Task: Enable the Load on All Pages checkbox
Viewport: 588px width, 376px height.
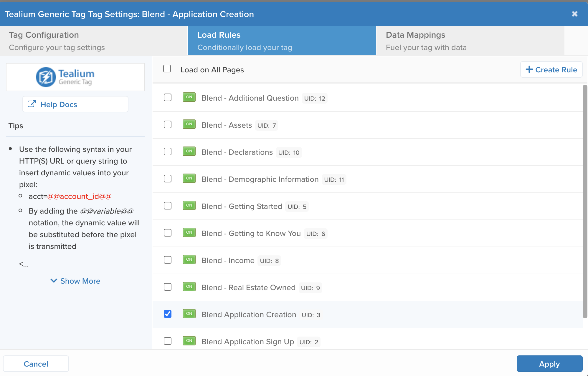Action: point(167,69)
